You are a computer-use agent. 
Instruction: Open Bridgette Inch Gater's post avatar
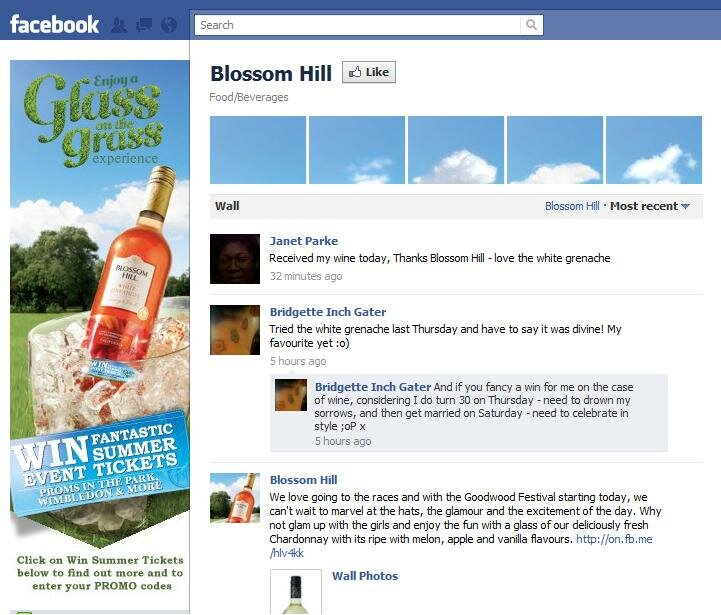point(235,330)
